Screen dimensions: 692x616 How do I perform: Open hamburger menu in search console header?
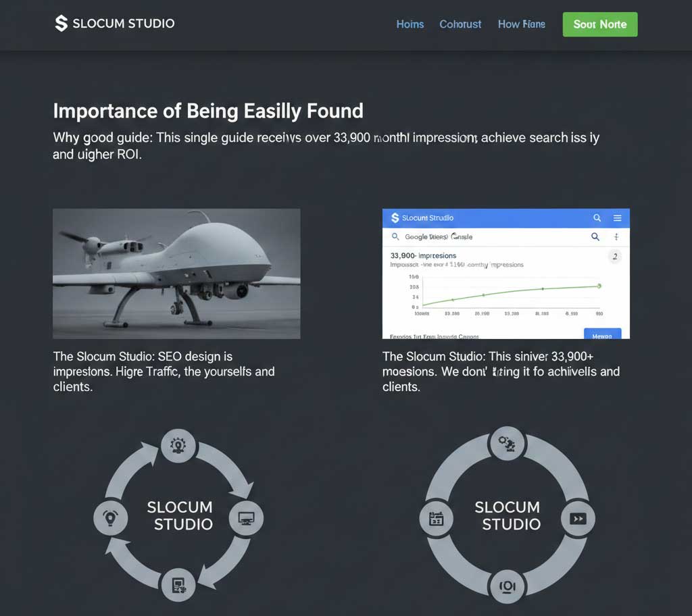[x=618, y=218]
